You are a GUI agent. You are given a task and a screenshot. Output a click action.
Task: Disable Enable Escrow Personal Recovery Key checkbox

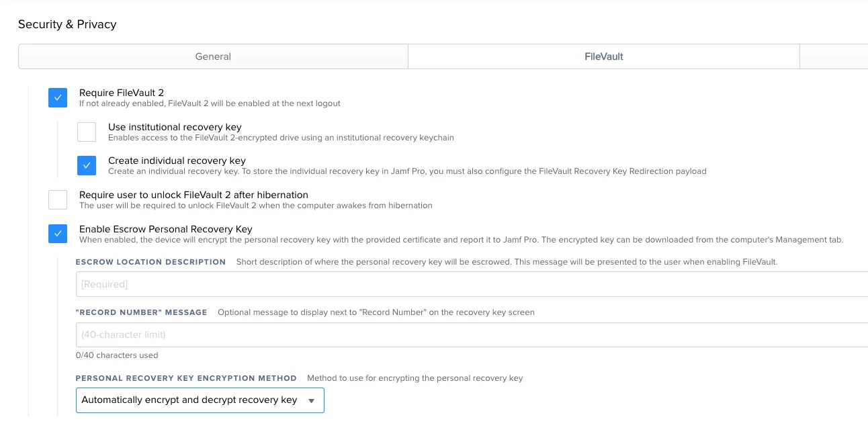pyautogui.click(x=58, y=234)
